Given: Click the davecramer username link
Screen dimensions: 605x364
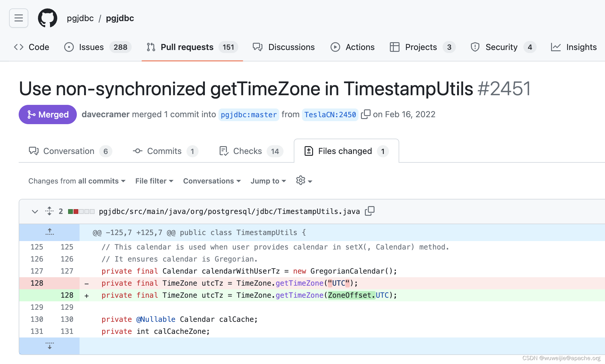Looking at the screenshot, I should pyautogui.click(x=105, y=115).
